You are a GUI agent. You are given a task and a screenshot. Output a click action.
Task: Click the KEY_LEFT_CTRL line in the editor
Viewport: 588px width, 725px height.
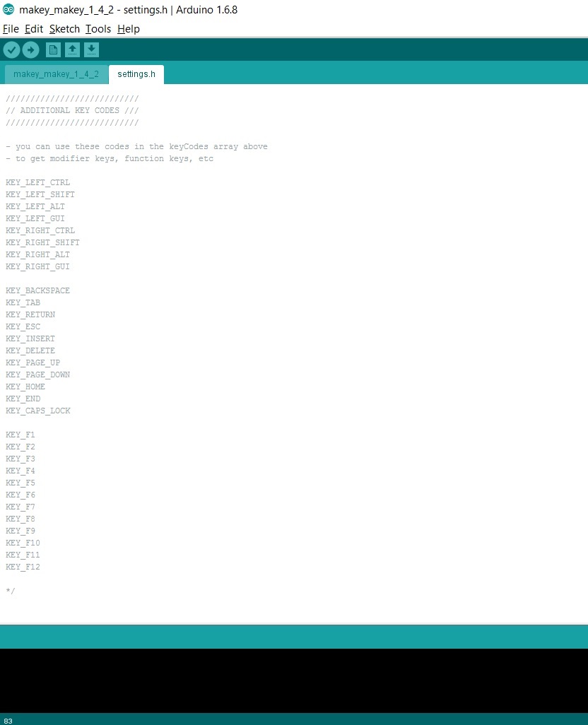(37, 182)
